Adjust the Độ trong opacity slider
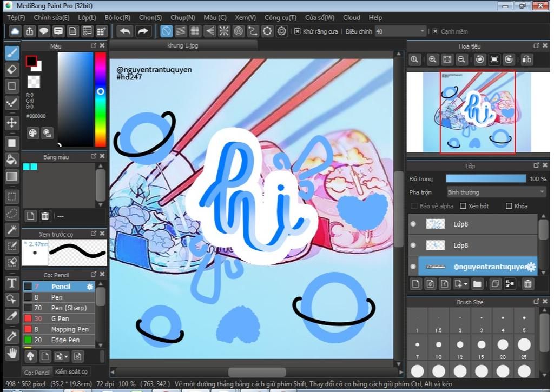 (486, 178)
